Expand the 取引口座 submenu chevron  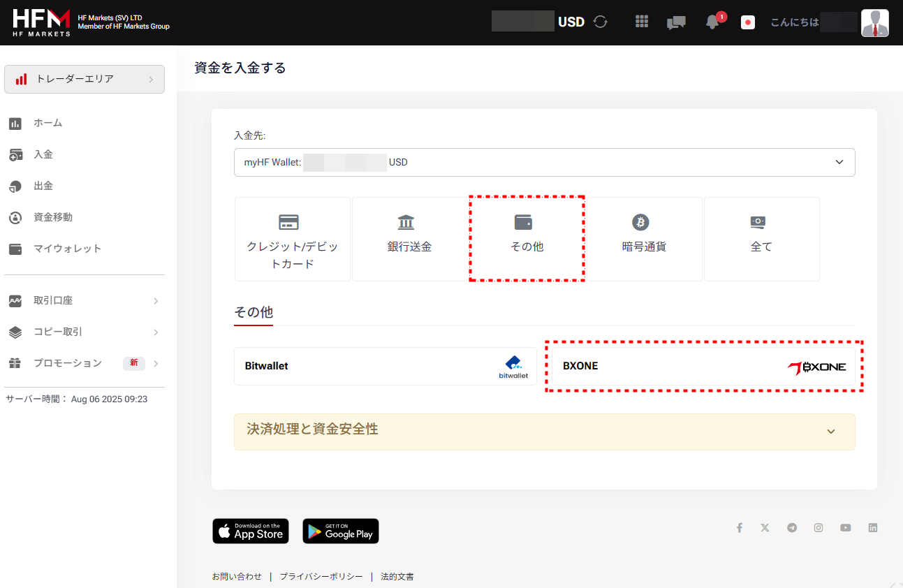[156, 301]
